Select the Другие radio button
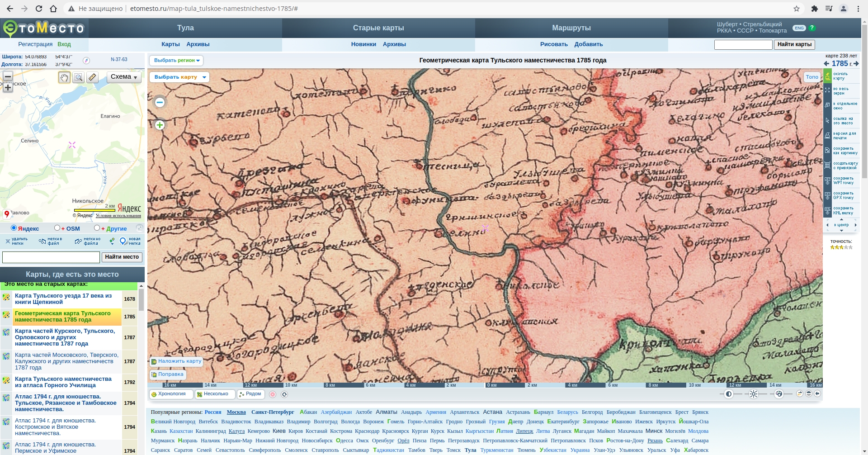This screenshot has width=868, height=455. pyautogui.click(x=97, y=228)
